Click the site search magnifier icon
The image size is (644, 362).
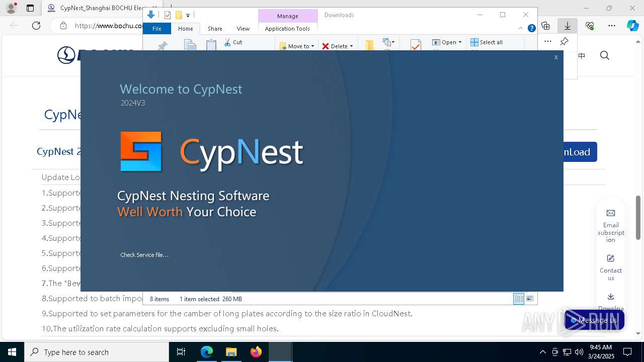point(605,55)
